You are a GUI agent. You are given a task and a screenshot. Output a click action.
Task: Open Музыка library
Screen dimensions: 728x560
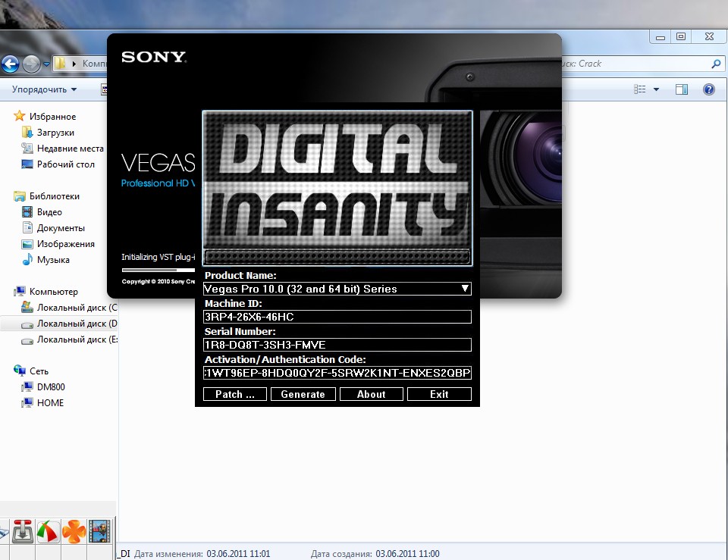click(46, 259)
